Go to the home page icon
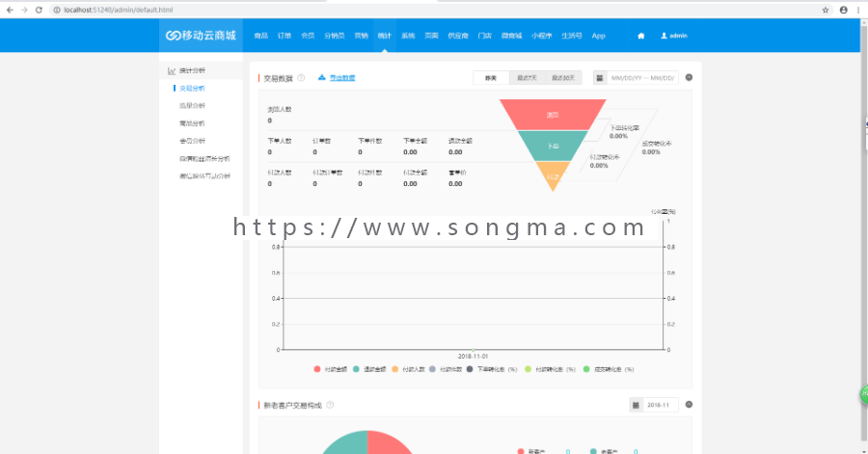 [641, 36]
